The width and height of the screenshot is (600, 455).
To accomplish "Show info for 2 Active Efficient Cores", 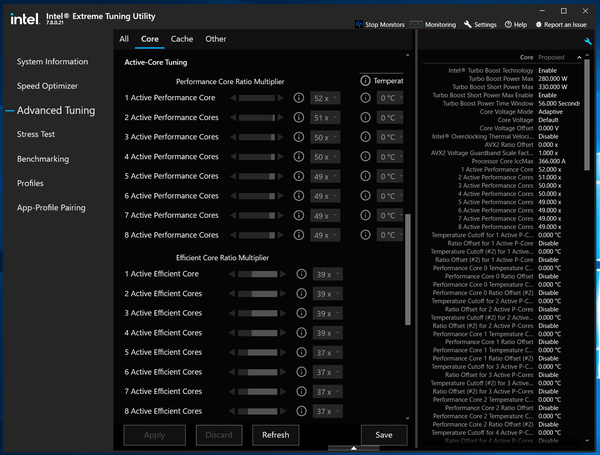I will click(302, 294).
